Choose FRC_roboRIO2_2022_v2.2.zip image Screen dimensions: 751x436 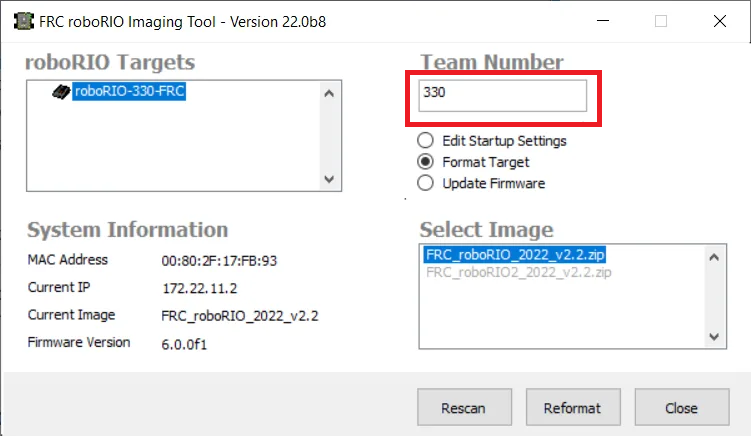click(x=519, y=272)
